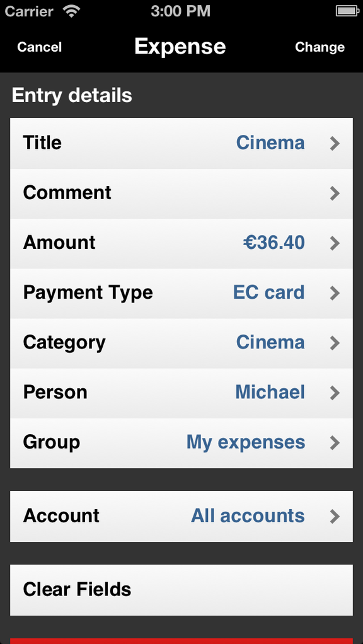Viewport: 363px width, 644px height.
Task: Open the empty Comment field
Action: (x=181, y=193)
